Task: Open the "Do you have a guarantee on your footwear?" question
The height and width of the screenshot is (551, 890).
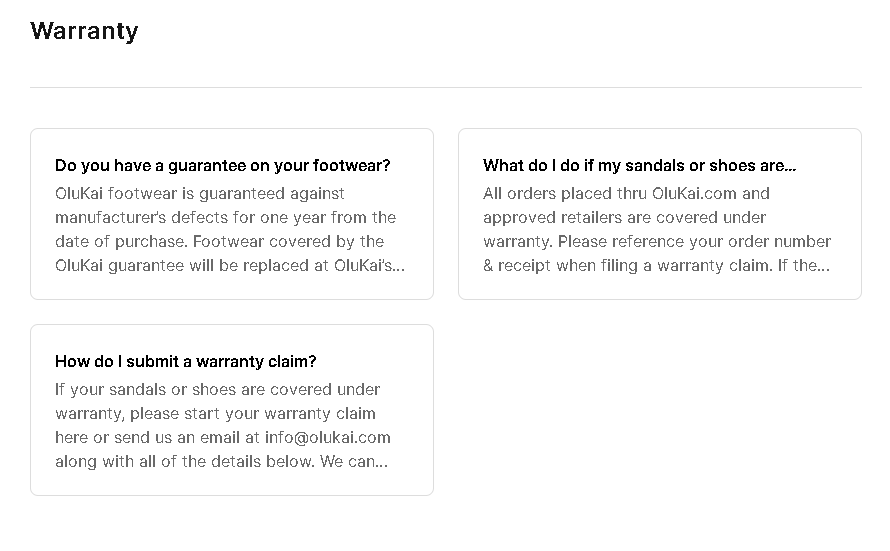Action: [223, 165]
